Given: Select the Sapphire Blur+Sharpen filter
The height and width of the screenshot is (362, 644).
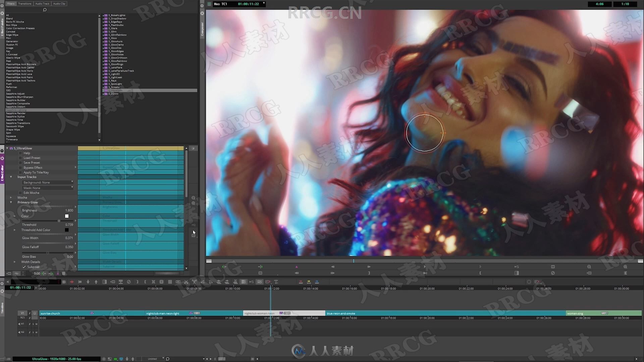Looking at the screenshot, I should 19,97.
